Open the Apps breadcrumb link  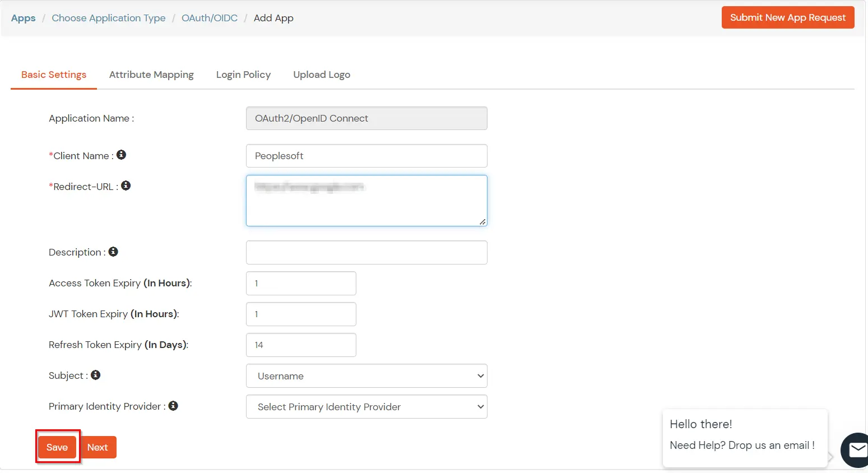[x=23, y=17]
